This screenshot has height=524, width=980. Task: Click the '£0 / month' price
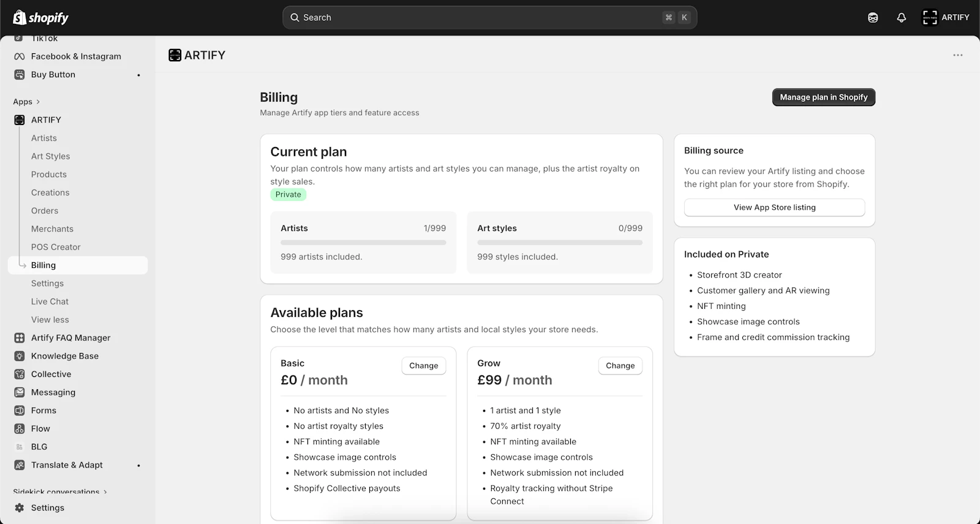click(314, 381)
